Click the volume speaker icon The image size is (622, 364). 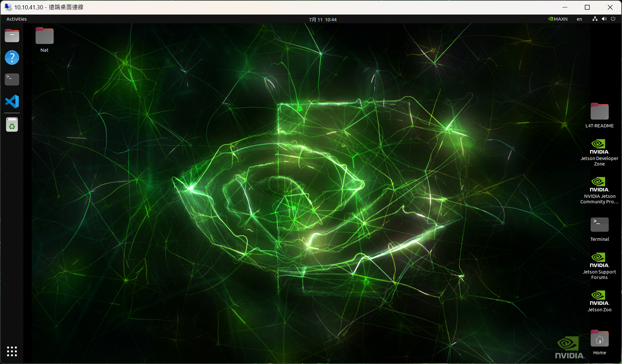(x=604, y=19)
